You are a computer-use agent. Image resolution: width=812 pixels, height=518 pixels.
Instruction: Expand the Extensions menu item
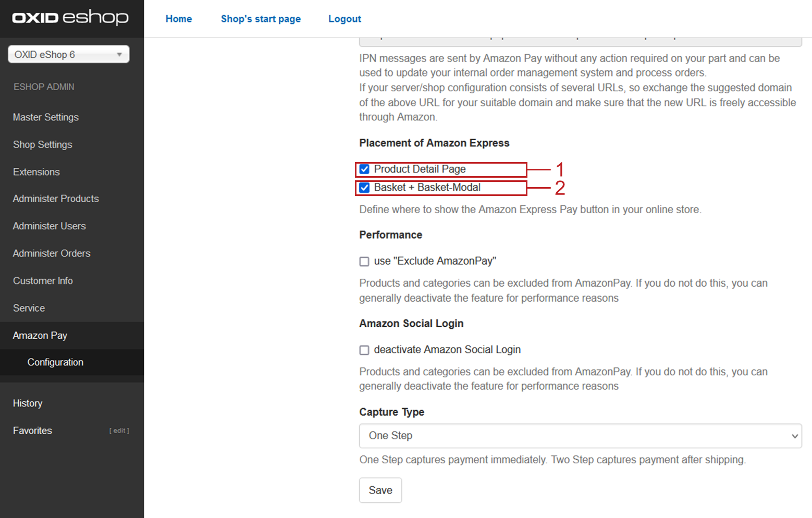pos(36,172)
